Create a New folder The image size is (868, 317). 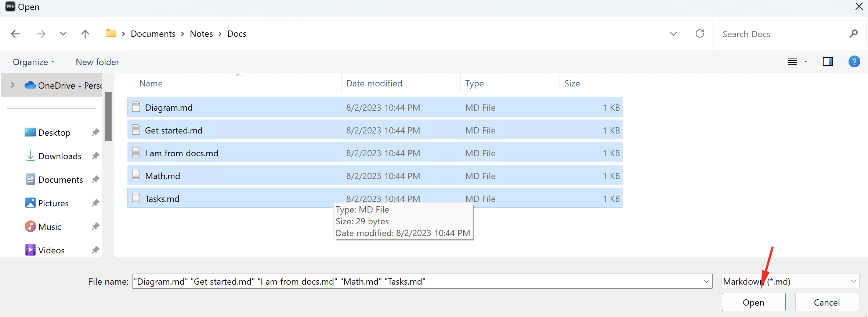[97, 62]
